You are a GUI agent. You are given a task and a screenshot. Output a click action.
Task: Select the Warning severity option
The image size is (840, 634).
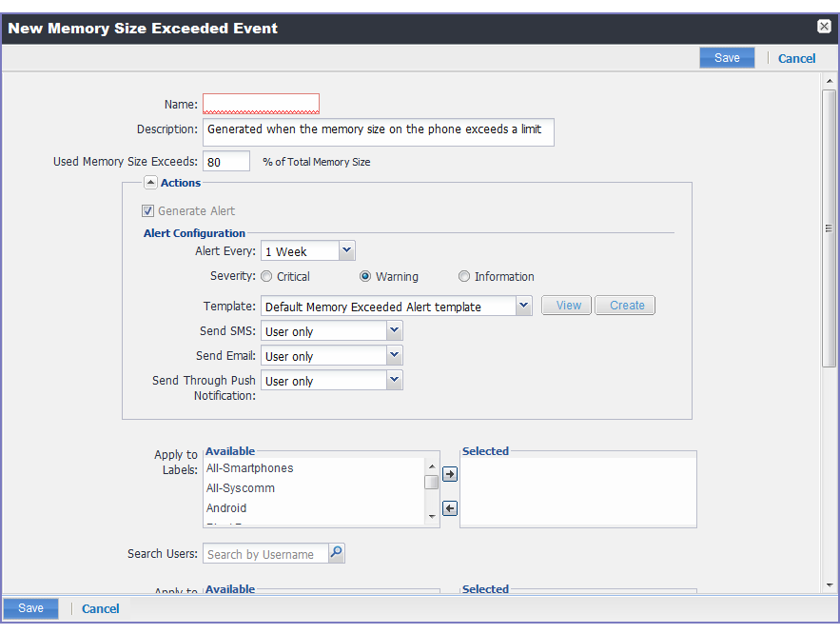click(x=365, y=277)
